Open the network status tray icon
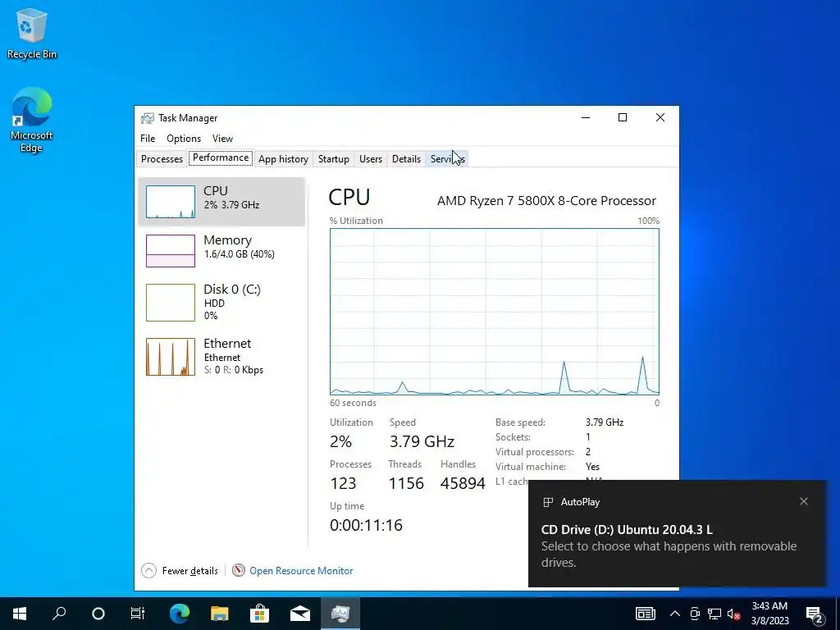The width and height of the screenshot is (840, 630). 714,614
